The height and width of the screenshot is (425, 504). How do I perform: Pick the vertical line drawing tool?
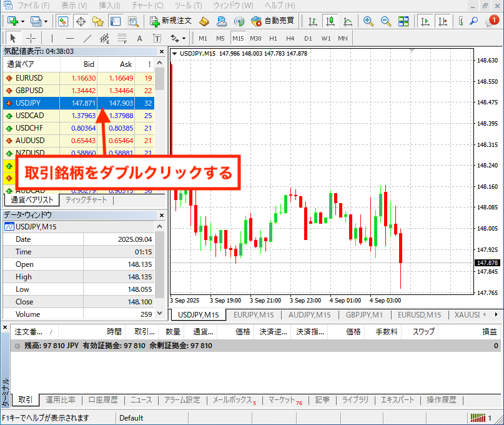coord(51,38)
